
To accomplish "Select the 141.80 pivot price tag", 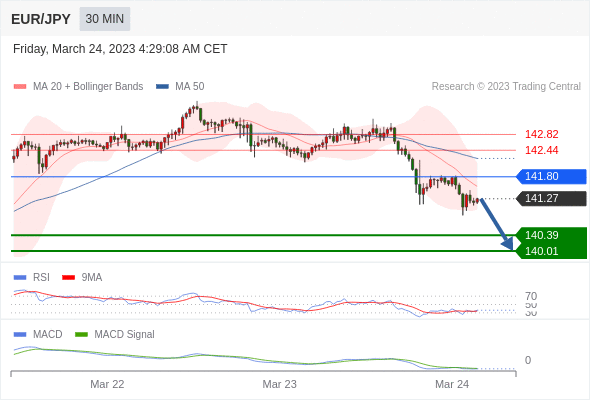I will tap(551, 176).
